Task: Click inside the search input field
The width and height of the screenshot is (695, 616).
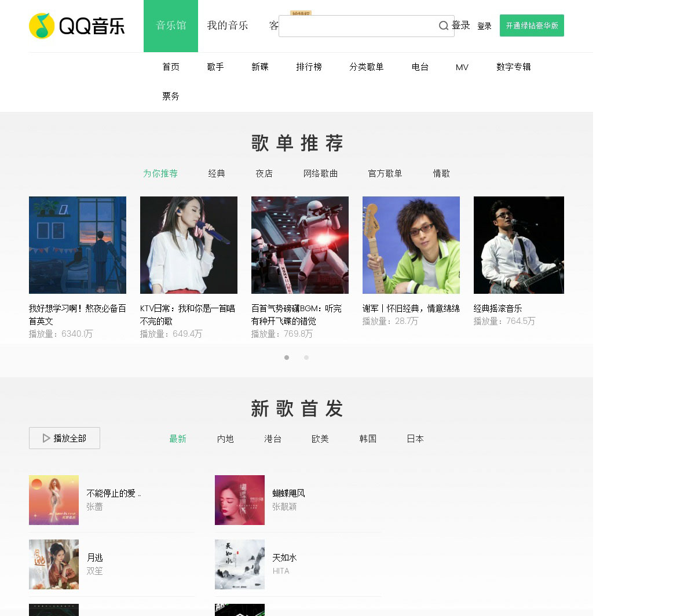Action: pyautogui.click(x=359, y=26)
